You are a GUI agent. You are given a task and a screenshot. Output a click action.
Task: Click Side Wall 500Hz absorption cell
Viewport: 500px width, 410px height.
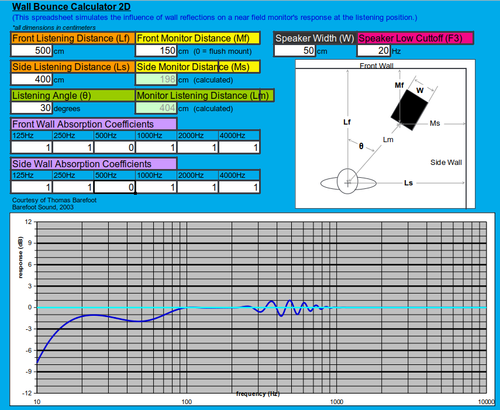(x=115, y=187)
